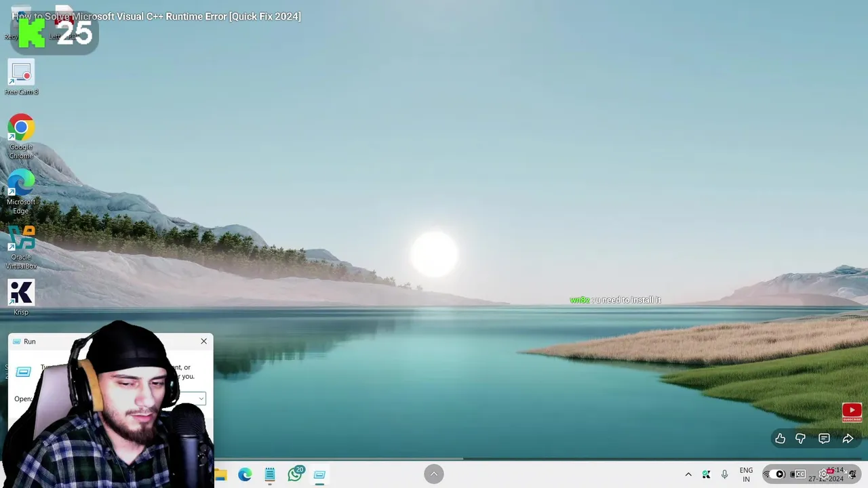The width and height of the screenshot is (868, 488).
Task: Launch Google Chrome from the desktop
Action: 21,137
